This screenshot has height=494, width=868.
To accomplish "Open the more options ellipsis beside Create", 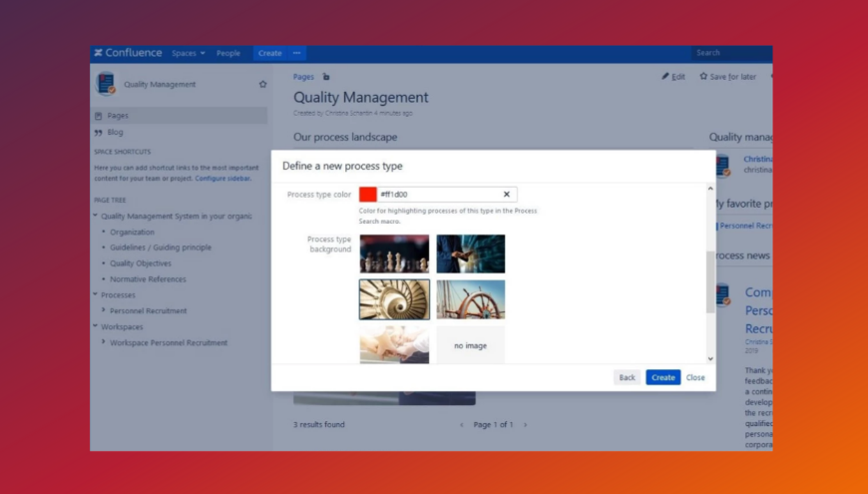I will (x=297, y=53).
